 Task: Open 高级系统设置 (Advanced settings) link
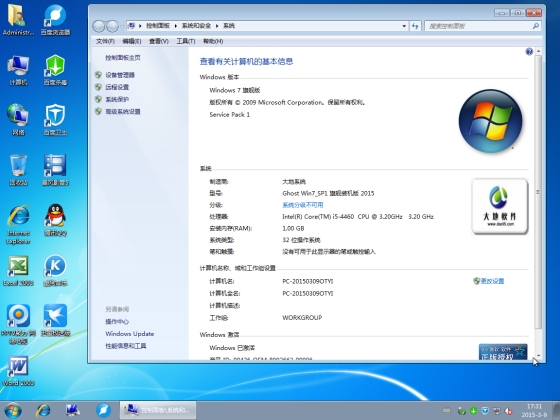tap(123, 111)
